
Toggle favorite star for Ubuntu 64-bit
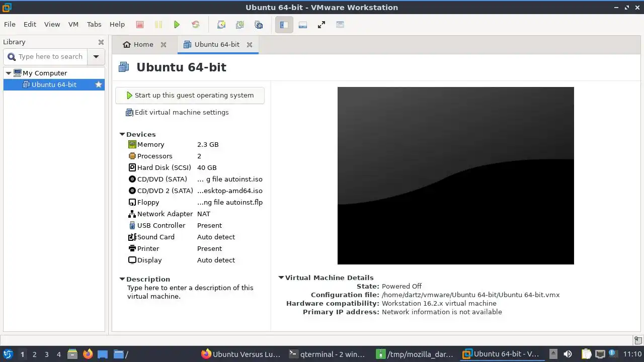point(99,84)
